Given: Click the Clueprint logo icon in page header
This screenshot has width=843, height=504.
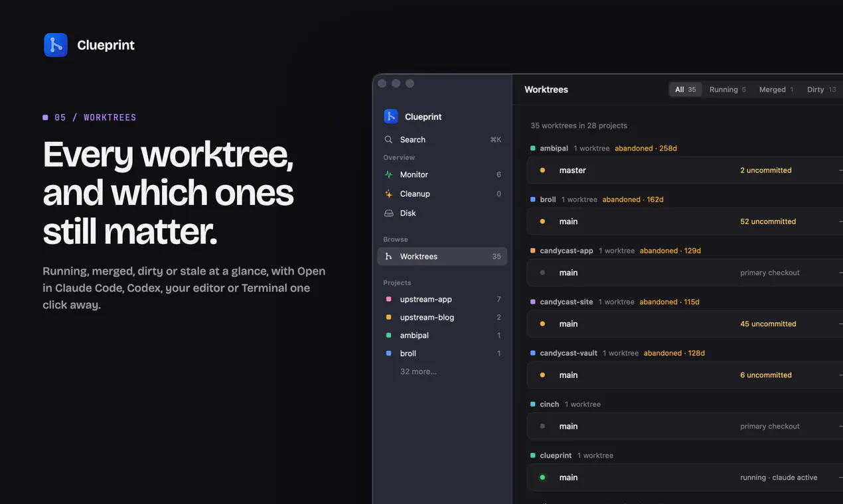Looking at the screenshot, I should point(56,45).
